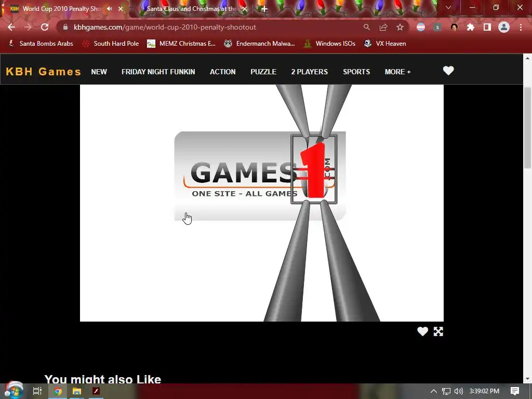Open a new browser tab
This screenshot has width=532, height=399.
pyautogui.click(x=264, y=9)
